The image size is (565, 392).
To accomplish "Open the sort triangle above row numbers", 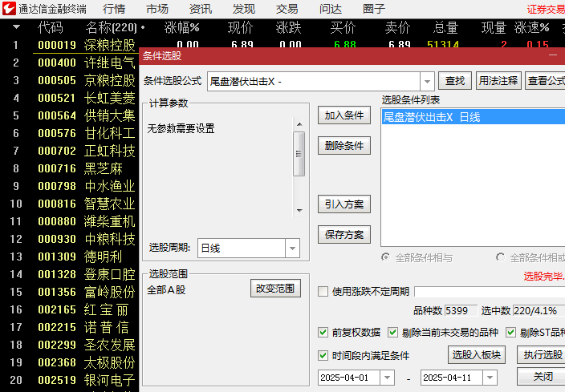I will point(16,27).
